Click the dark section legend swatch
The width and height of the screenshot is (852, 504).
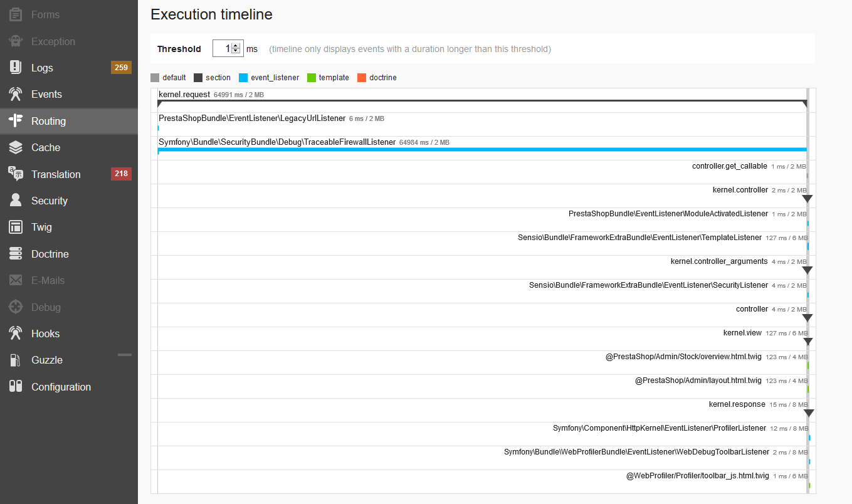click(198, 78)
